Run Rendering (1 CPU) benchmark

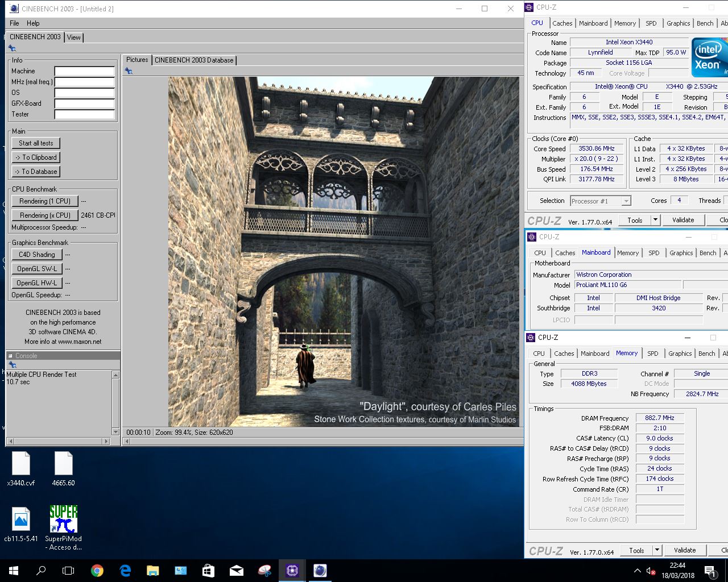(x=44, y=201)
